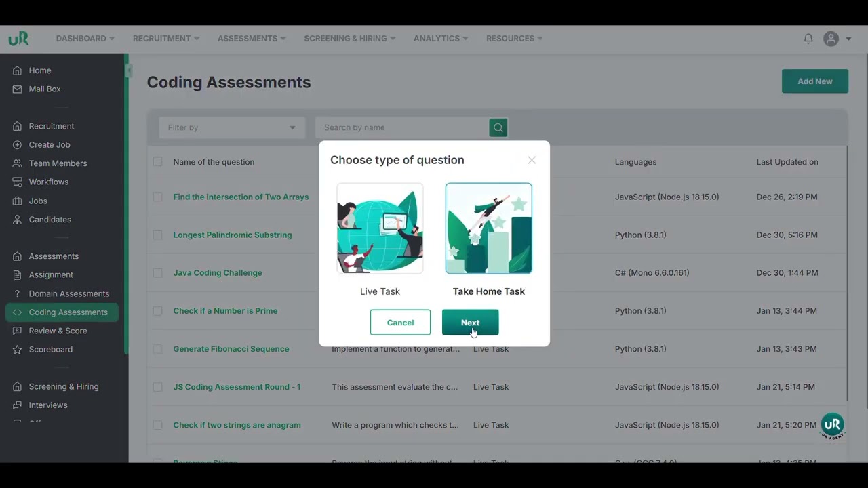868x488 pixels.
Task: Expand the Dashboard top menu
Action: pos(85,39)
